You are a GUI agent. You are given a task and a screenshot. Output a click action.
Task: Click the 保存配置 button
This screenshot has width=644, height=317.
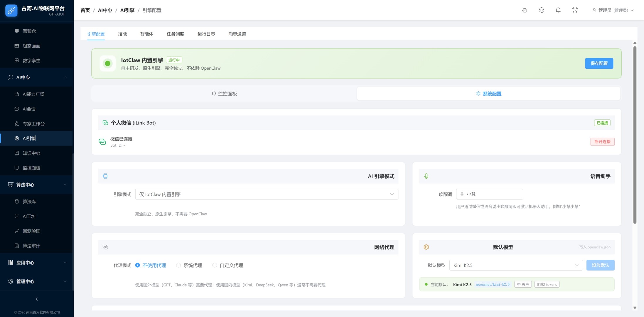pyautogui.click(x=599, y=63)
